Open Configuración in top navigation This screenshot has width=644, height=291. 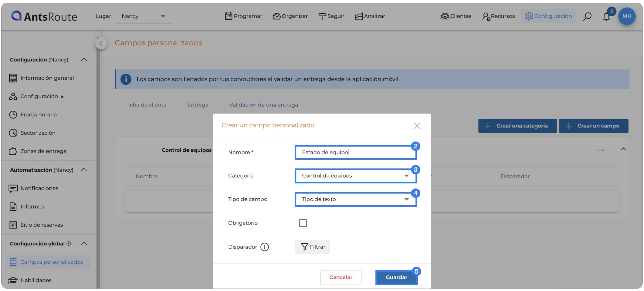click(548, 16)
